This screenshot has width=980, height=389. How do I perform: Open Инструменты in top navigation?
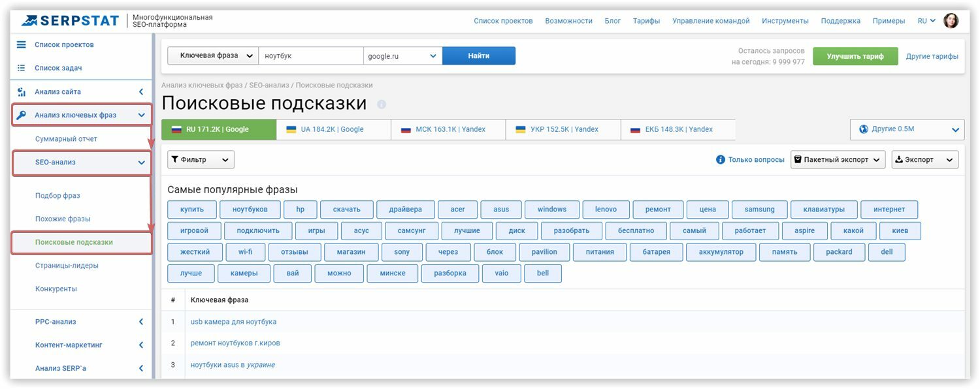[x=785, y=21]
